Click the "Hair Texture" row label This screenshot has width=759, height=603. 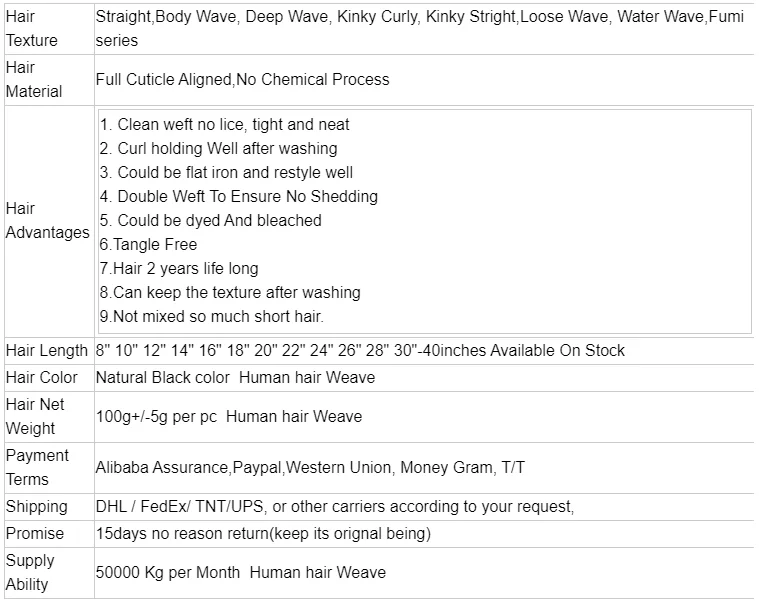(x=32, y=29)
